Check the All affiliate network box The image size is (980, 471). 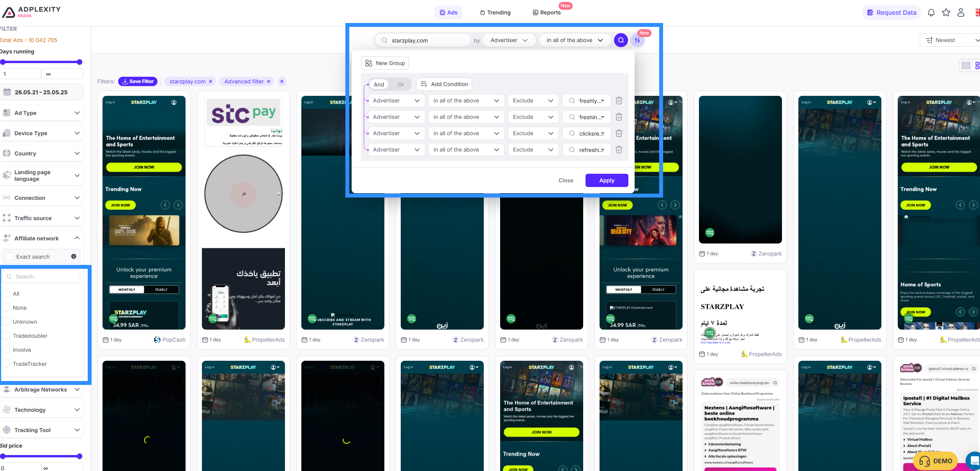[x=6, y=293]
